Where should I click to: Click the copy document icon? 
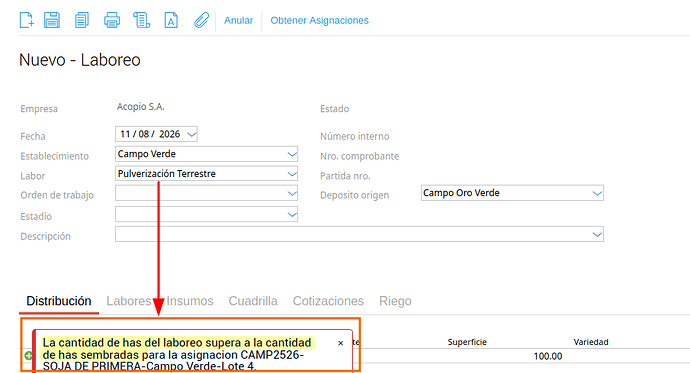tap(81, 20)
